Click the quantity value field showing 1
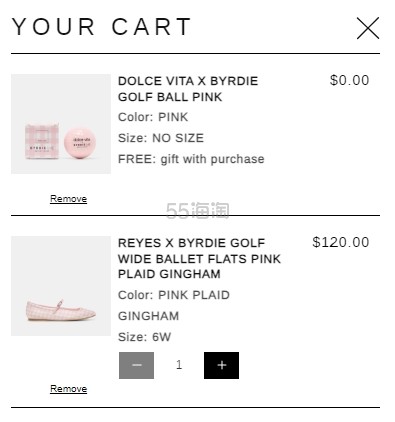The image size is (395, 422). 179,365
